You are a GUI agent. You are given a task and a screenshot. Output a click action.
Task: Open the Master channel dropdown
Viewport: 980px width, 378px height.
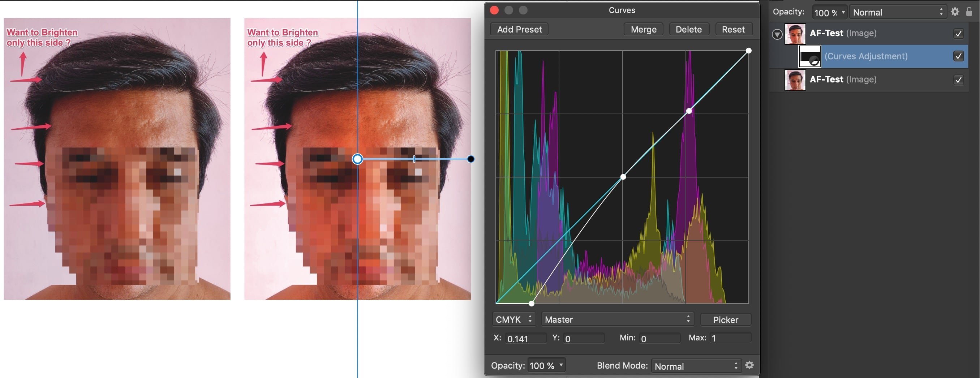(x=617, y=319)
